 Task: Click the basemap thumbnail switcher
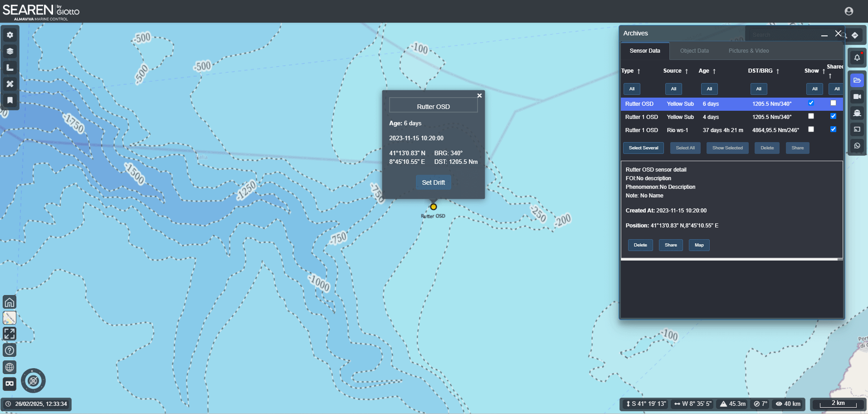[10, 318]
